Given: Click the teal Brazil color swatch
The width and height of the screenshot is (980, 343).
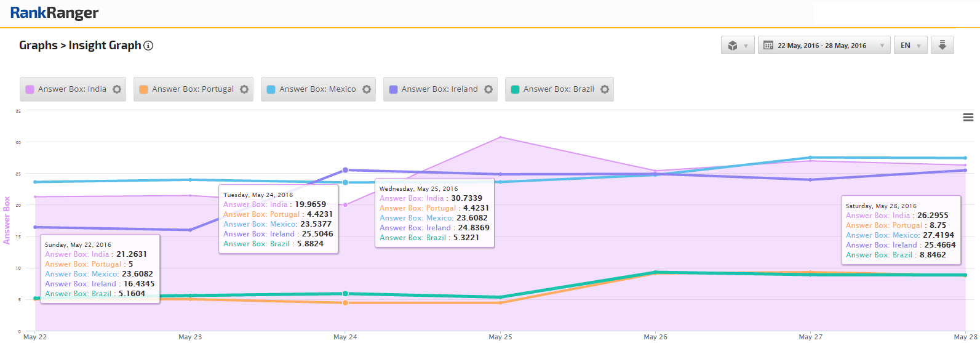Looking at the screenshot, I should coord(516,89).
